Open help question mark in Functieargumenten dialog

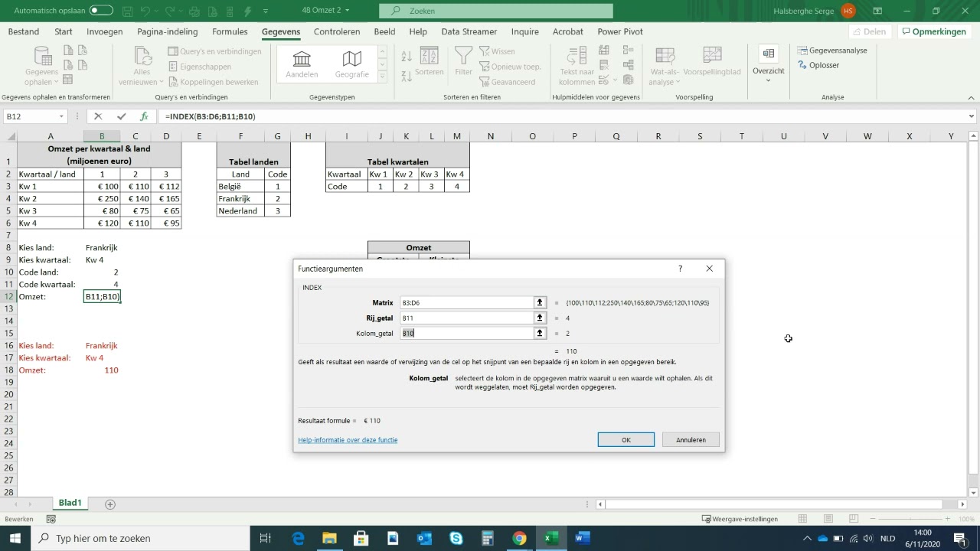pos(680,269)
